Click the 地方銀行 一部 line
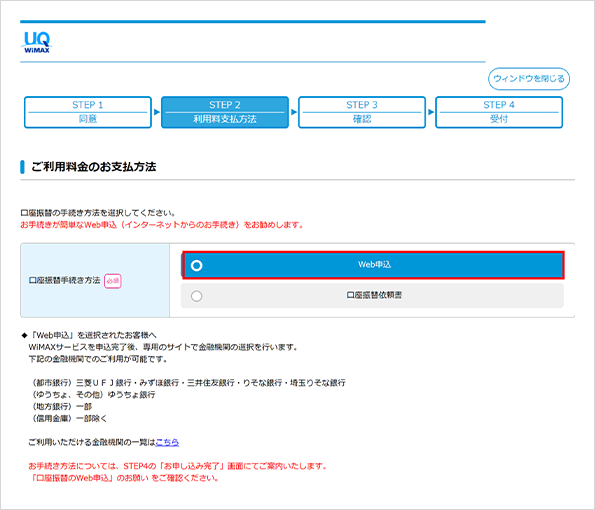Screen dimensions: 595x510 click(61, 407)
